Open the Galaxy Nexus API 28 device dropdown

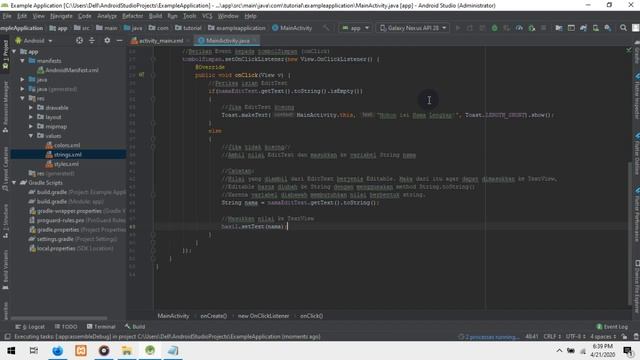[x=413, y=28]
